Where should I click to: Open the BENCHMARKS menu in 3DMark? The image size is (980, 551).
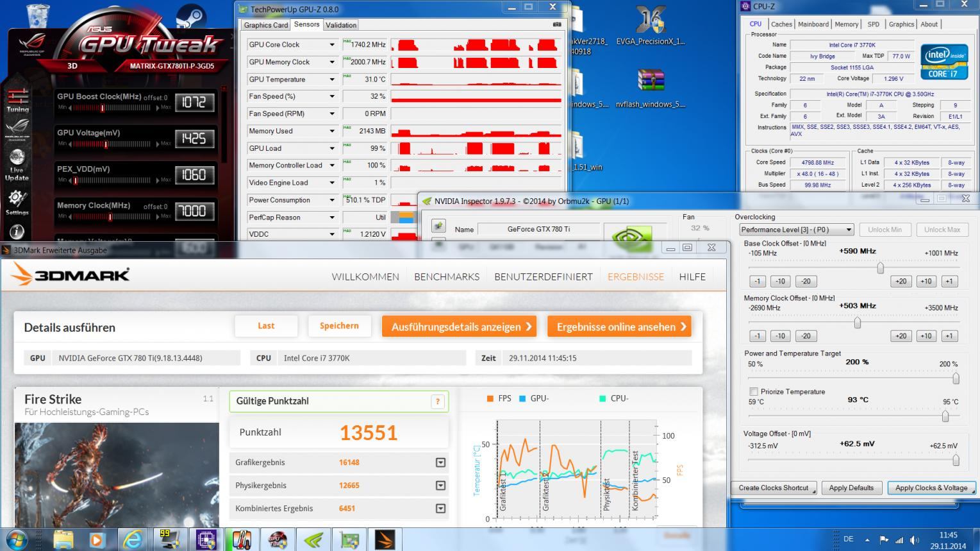pyautogui.click(x=447, y=277)
